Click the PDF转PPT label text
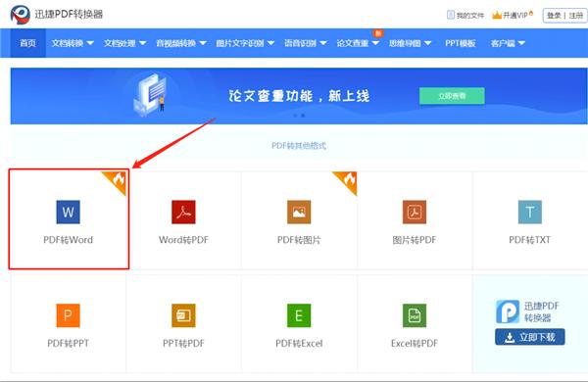Image resolution: width=588 pixels, height=382 pixels. click(x=68, y=344)
